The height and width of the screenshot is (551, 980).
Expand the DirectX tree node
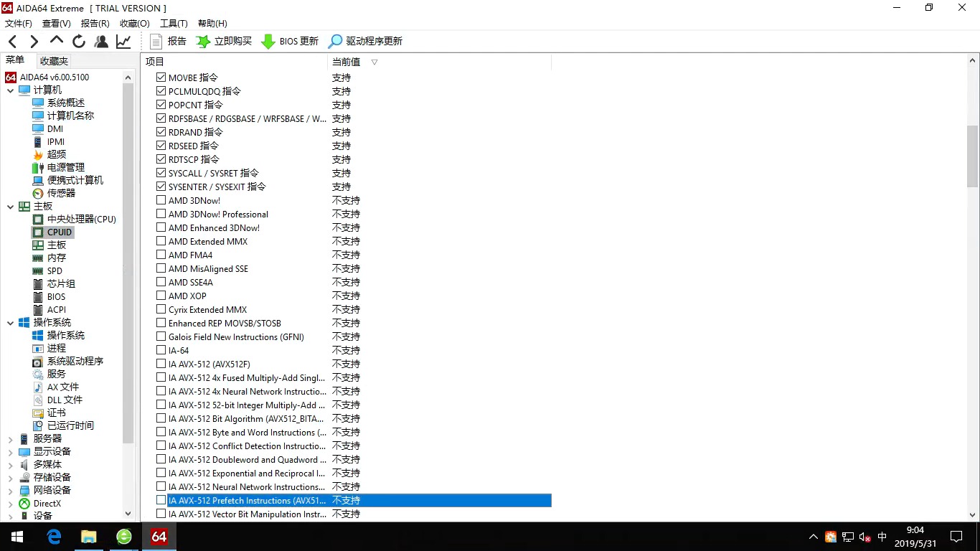point(10,504)
